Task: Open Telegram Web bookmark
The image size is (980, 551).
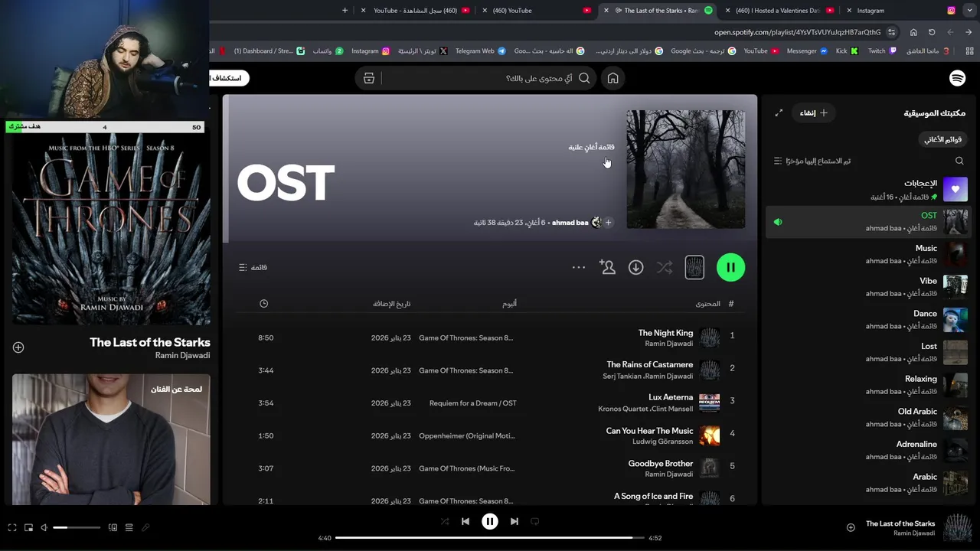Action: 480,51
